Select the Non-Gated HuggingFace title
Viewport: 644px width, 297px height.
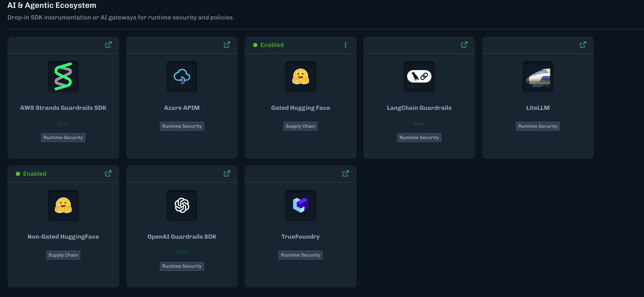[63, 237]
